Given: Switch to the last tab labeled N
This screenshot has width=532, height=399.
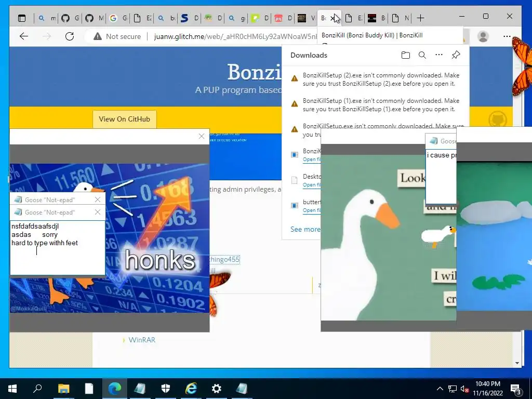Looking at the screenshot, I should point(401,18).
